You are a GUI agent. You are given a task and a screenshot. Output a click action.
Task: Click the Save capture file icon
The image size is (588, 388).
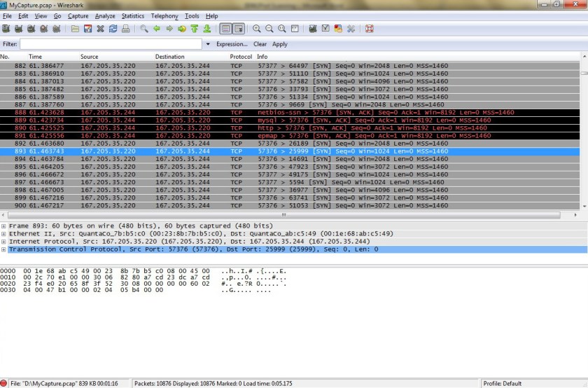pyautogui.click(x=88, y=29)
